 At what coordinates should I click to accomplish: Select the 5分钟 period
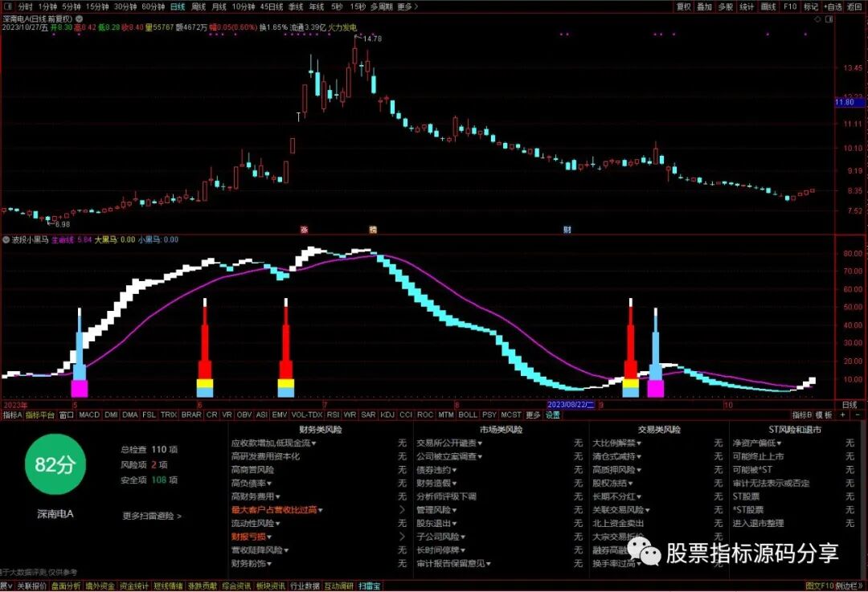(72, 6)
